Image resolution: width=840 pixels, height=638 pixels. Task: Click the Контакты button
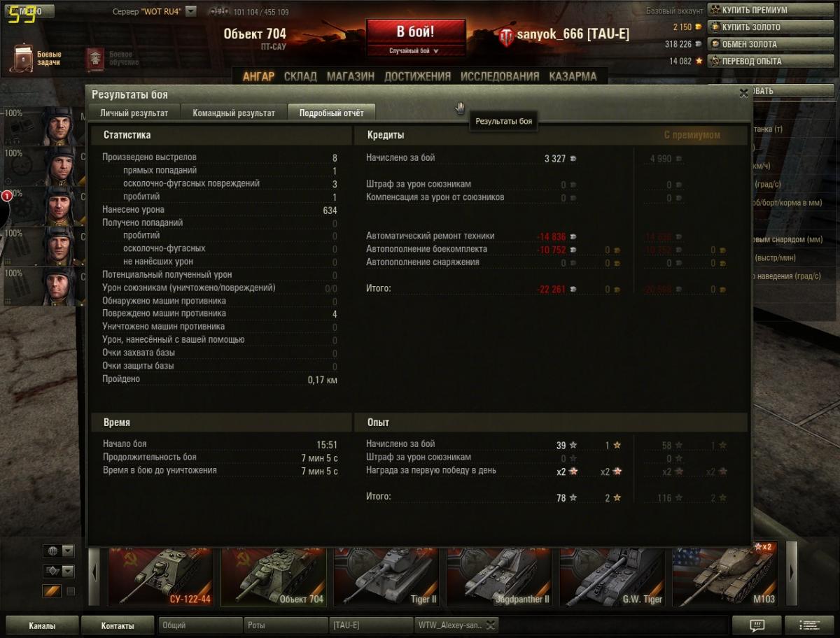tap(118, 625)
